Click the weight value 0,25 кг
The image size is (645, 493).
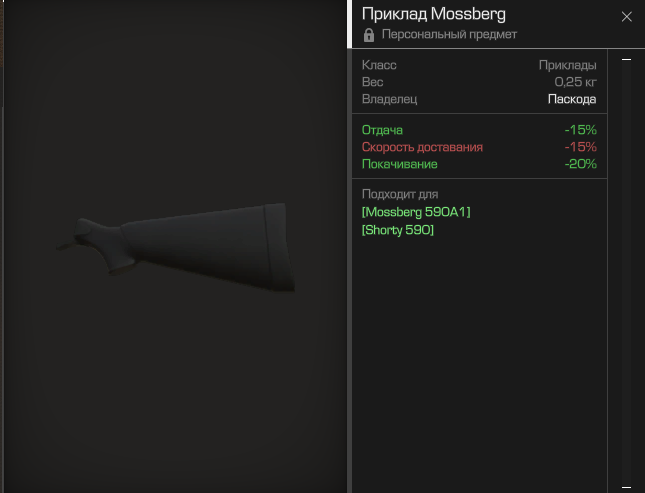(575, 82)
